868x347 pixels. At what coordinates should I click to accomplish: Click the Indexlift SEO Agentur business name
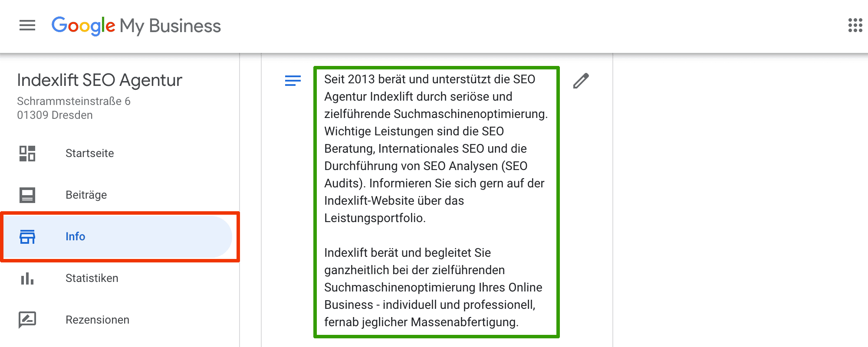coord(100,80)
